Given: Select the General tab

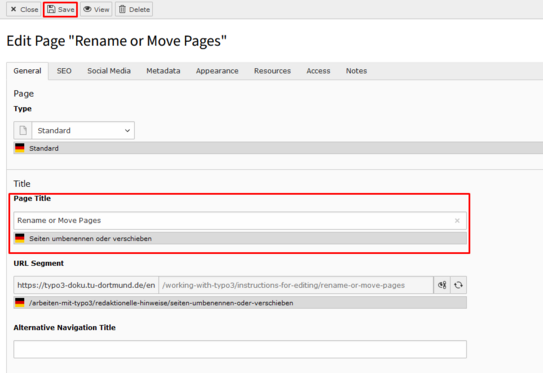Looking at the screenshot, I should point(27,71).
